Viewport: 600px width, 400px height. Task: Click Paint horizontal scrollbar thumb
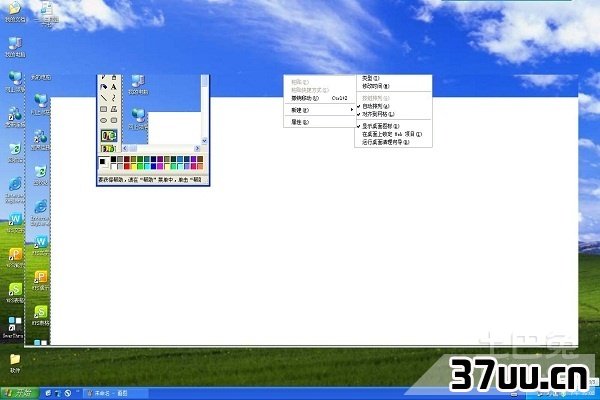[133, 149]
